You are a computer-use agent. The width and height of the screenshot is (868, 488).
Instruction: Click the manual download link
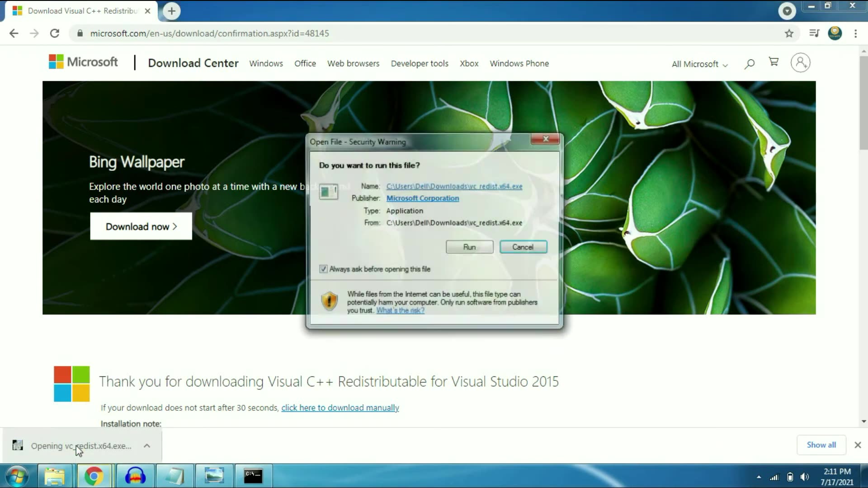coord(340,408)
